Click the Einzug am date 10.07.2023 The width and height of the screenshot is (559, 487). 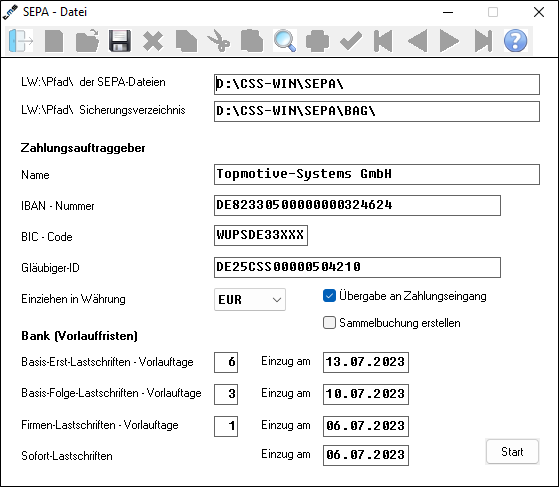click(x=366, y=394)
